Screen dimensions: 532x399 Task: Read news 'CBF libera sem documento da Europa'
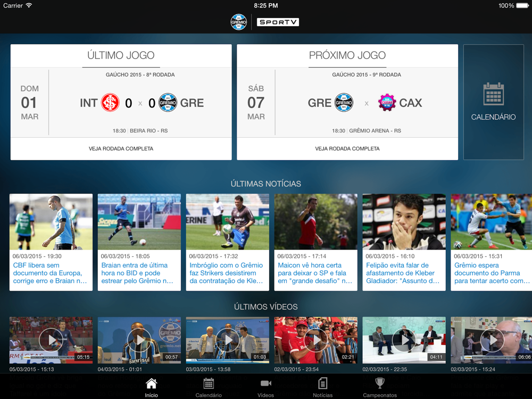pyautogui.click(x=50, y=273)
